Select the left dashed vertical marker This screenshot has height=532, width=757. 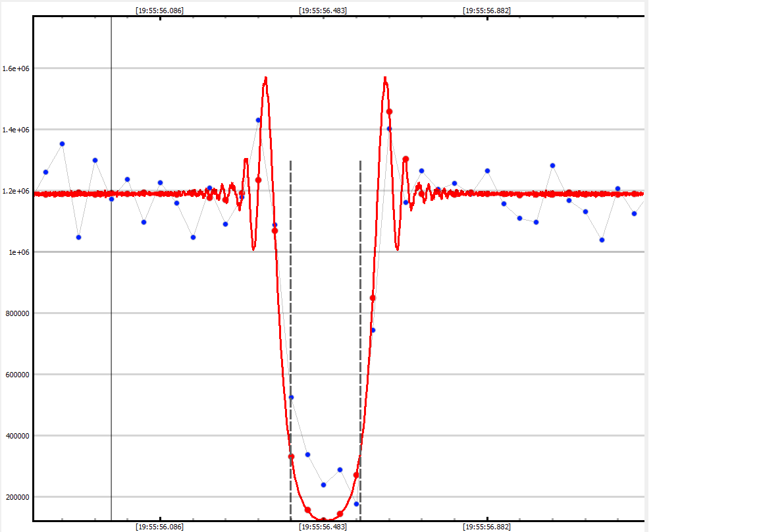(290, 296)
